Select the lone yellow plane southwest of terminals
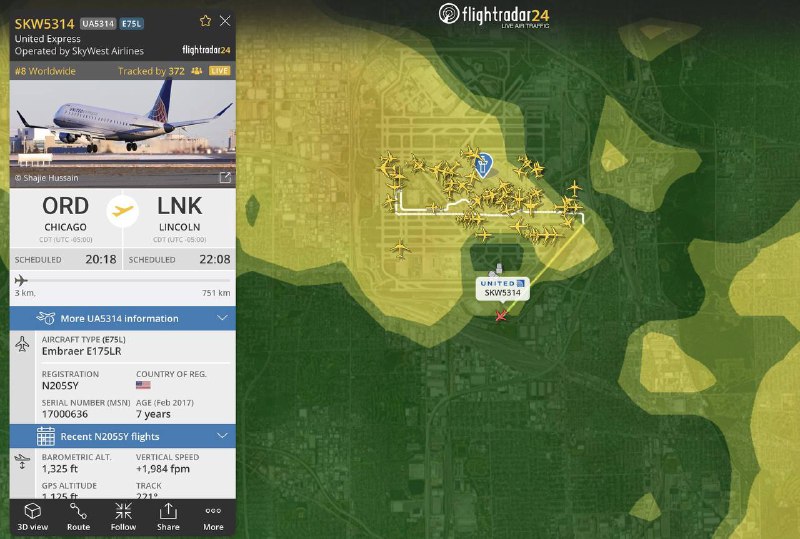 (401, 249)
